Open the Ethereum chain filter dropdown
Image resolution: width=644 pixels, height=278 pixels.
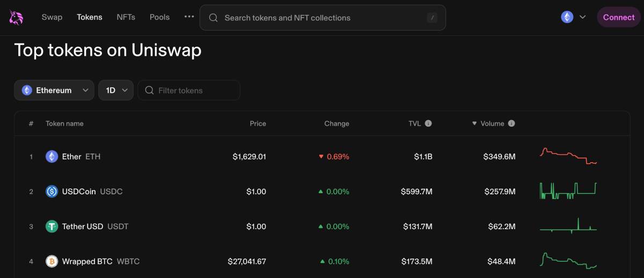(x=54, y=90)
